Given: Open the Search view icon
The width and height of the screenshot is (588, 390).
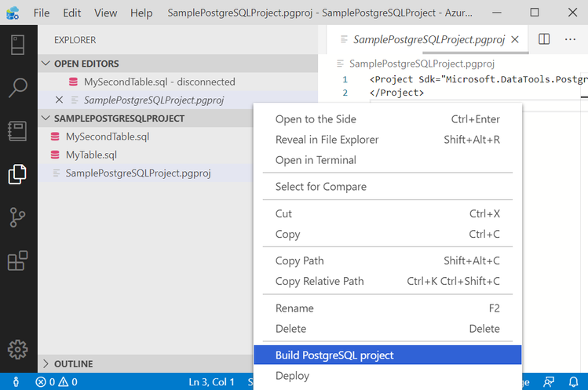Looking at the screenshot, I should (18, 87).
